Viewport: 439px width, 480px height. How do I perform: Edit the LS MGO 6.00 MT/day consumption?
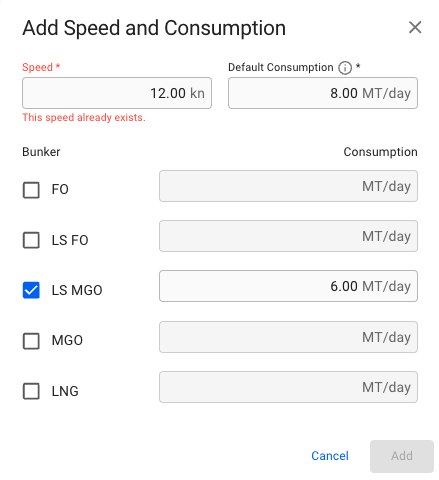point(288,286)
